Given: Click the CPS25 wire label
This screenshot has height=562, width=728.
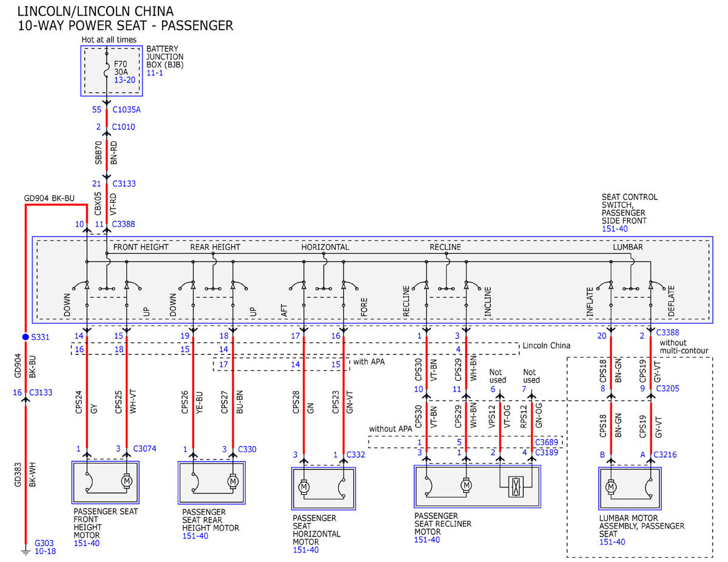Looking at the screenshot, I should (x=118, y=401).
